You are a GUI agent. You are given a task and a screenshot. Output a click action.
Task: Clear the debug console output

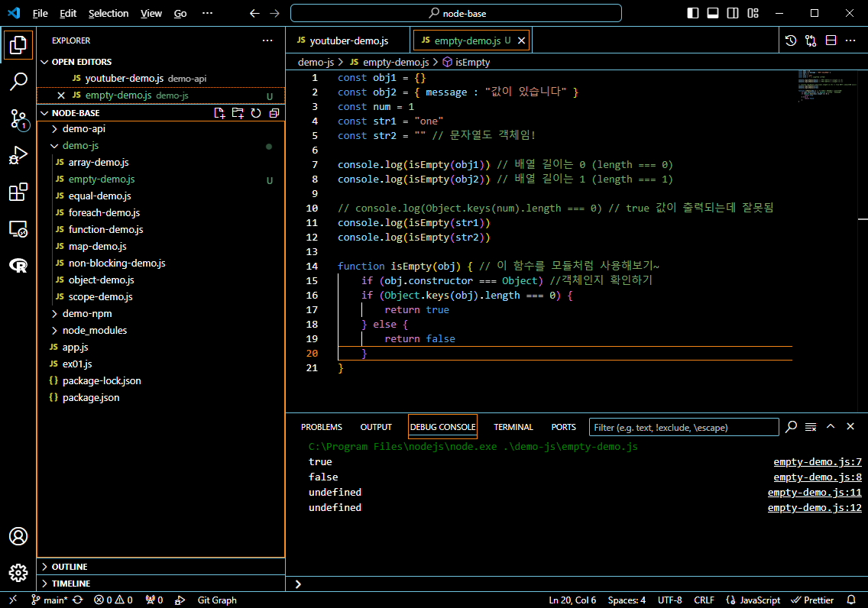click(811, 427)
